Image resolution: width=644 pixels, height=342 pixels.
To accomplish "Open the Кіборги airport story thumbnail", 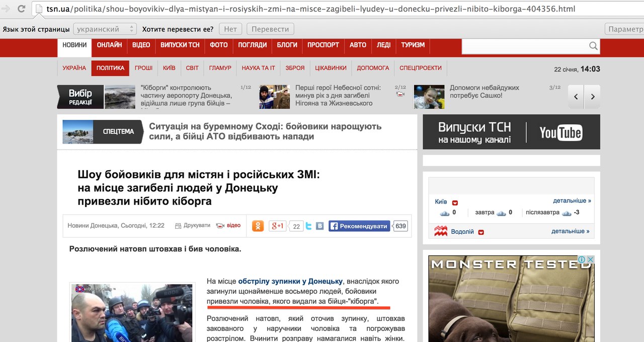I will 120,97.
